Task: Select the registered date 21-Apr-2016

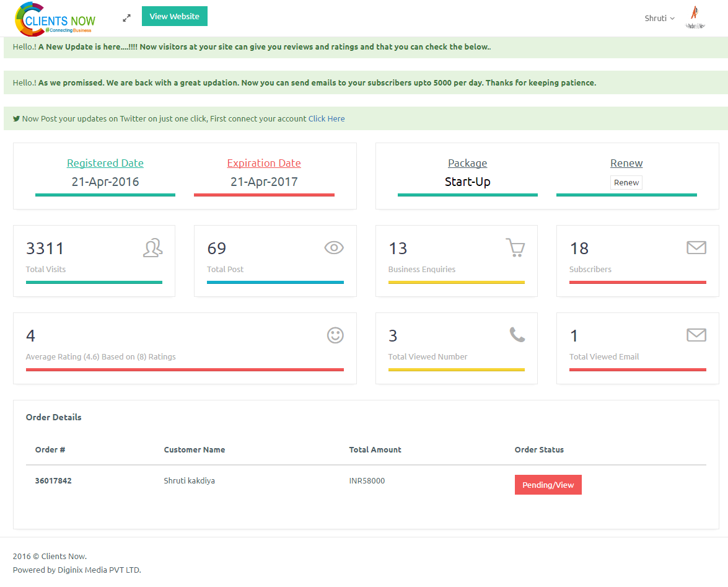Action: click(105, 182)
